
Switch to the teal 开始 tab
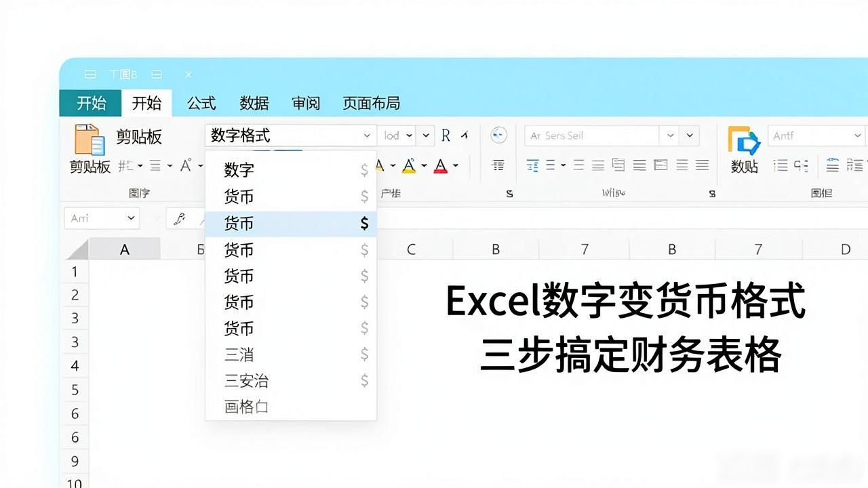91,103
